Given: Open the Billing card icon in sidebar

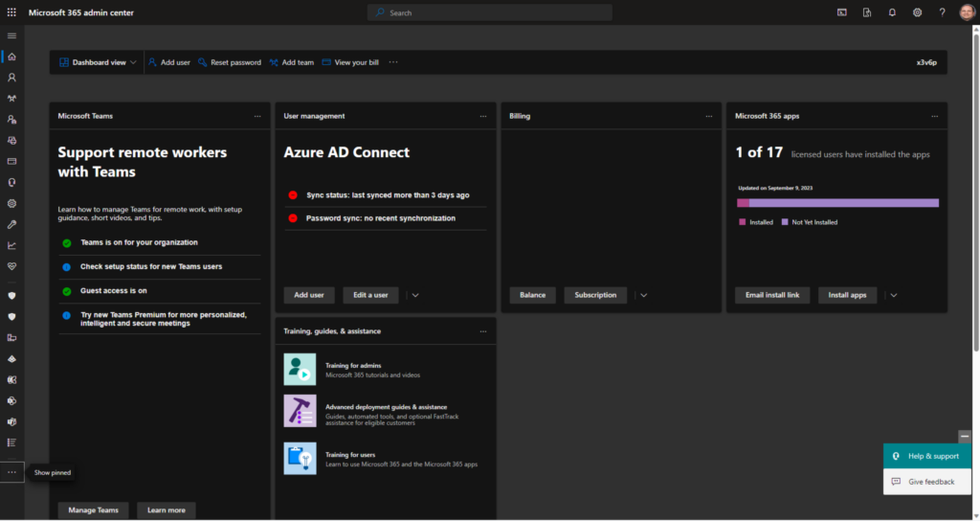Looking at the screenshot, I should click(x=11, y=161).
